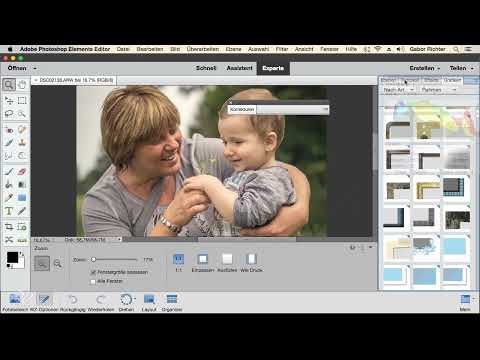480x360 pixels.
Task: Select the Rectangular Marquee tool
Action: tap(22, 100)
